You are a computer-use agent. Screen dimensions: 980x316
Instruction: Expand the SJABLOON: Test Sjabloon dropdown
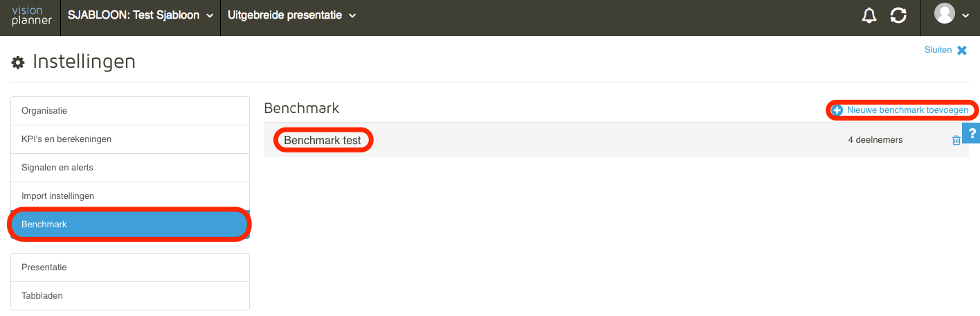[x=141, y=15]
